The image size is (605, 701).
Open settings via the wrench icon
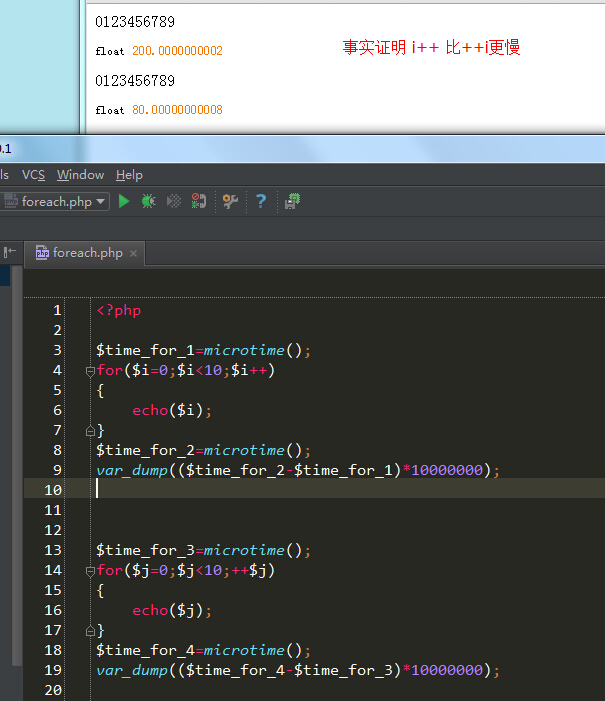[230, 201]
